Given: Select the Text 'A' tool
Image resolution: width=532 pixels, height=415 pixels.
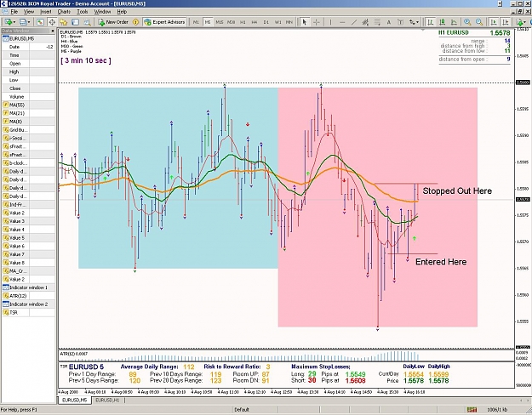Looking at the screenshot, I should 389,22.
